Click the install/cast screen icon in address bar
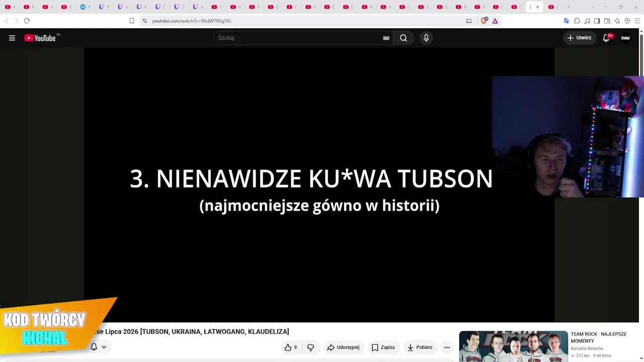Image resolution: width=644 pixels, height=362 pixels. coord(469,21)
